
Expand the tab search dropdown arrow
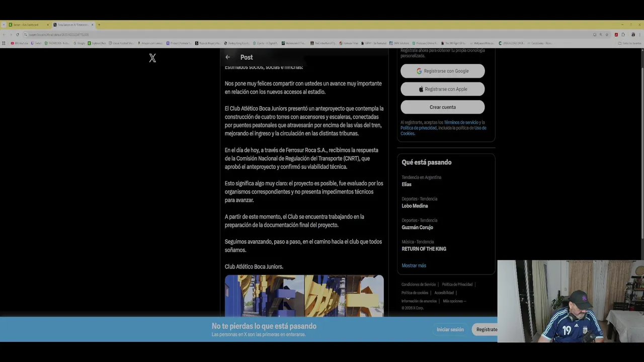coord(4,25)
